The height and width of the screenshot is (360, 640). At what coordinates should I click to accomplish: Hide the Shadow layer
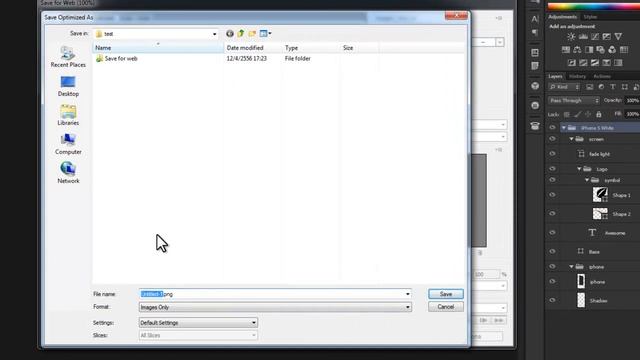[x=552, y=300]
